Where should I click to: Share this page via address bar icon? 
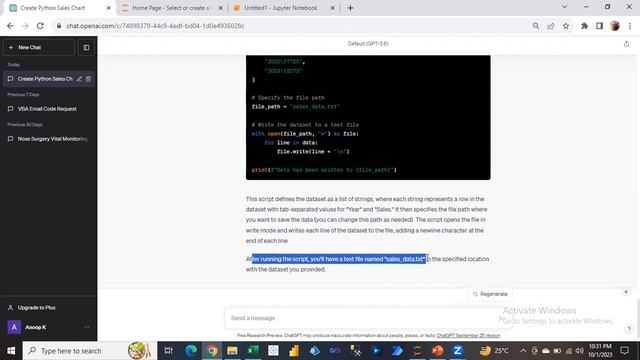551,26
